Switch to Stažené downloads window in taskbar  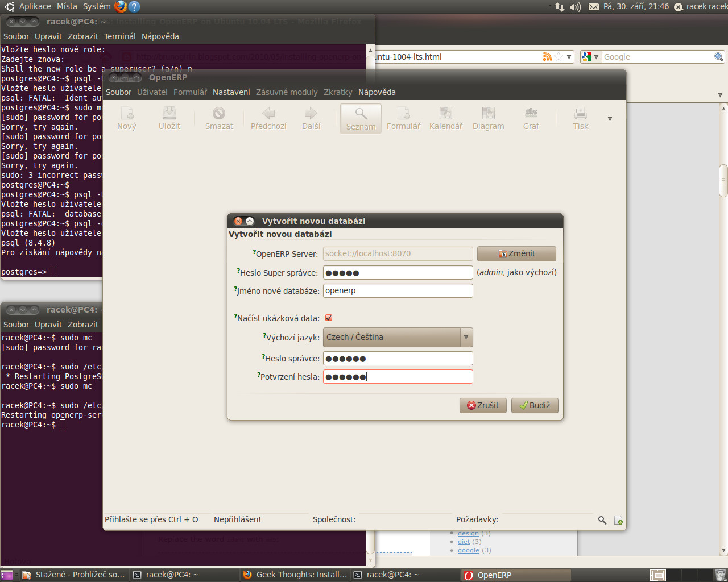point(73,575)
